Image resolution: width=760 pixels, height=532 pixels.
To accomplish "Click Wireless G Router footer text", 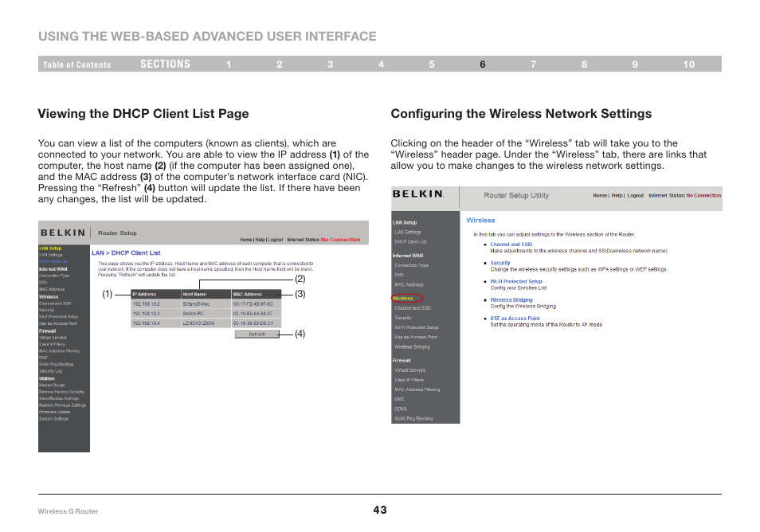I will pyautogui.click(x=68, y=511).
